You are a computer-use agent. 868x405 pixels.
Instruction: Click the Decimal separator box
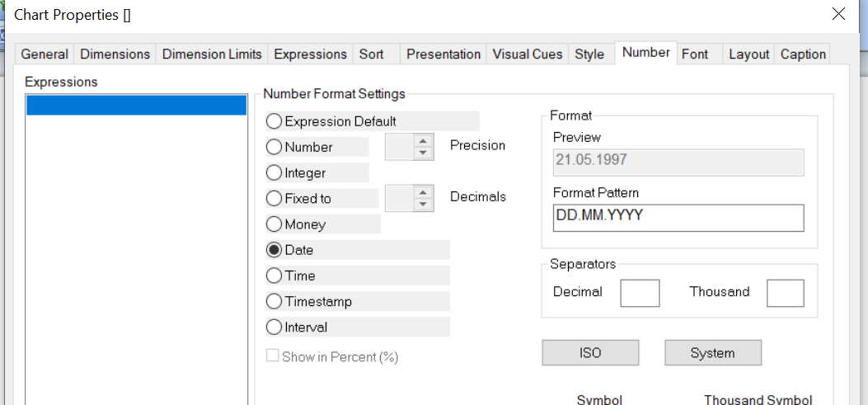[640, 293]
